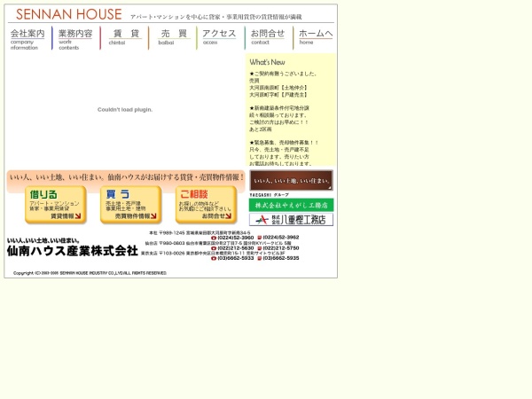Click the 買う sales property button
The image size is (532, 399).
(130, 205)
